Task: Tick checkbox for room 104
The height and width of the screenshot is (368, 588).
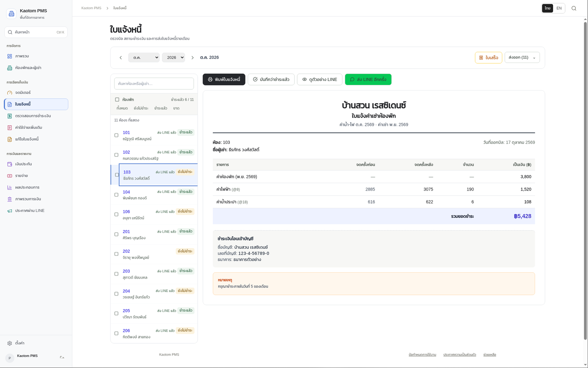Action: (116, 195)
